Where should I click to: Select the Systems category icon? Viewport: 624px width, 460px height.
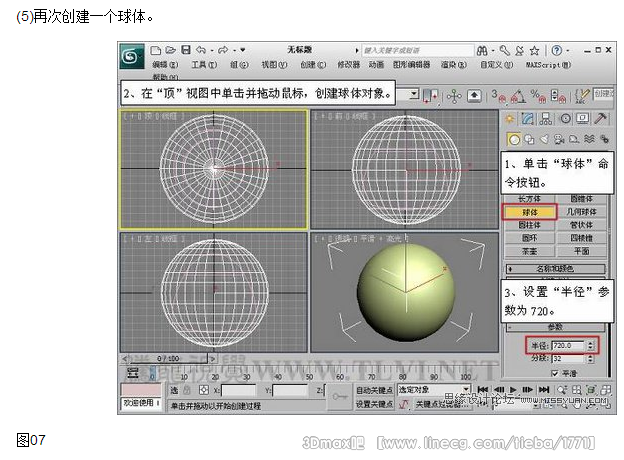click(604, 139)
